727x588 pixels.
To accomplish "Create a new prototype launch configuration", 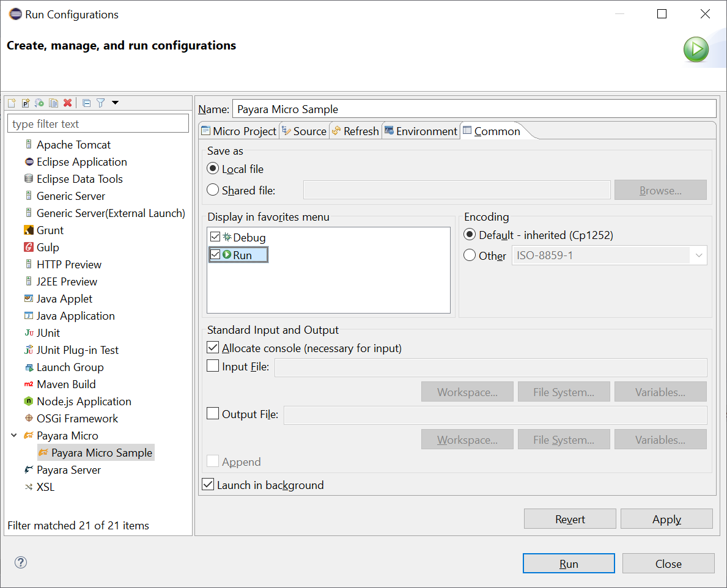I will [x=26, y=103].
